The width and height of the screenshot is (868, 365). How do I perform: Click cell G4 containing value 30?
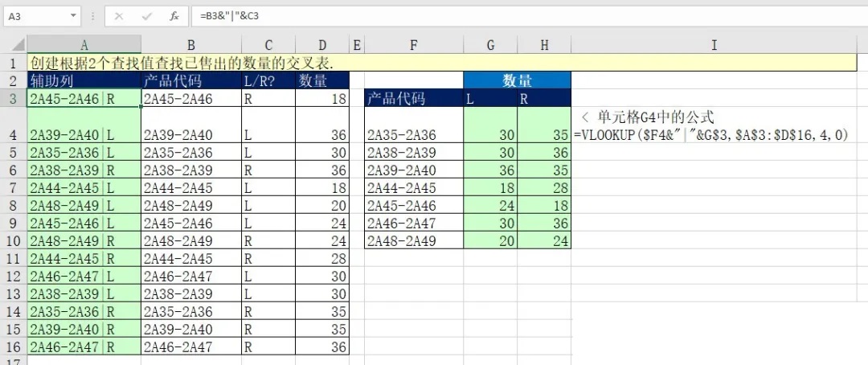pos(490,135)
